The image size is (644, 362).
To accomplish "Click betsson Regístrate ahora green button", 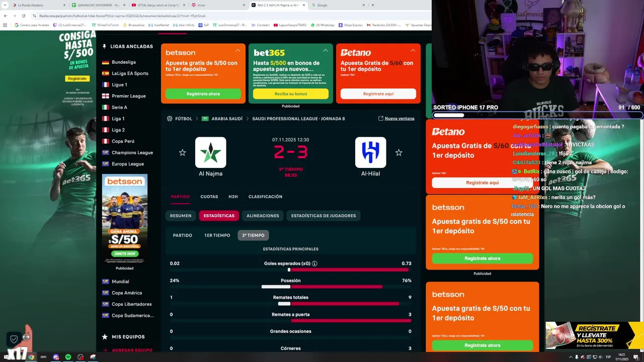I will (203, 94).
